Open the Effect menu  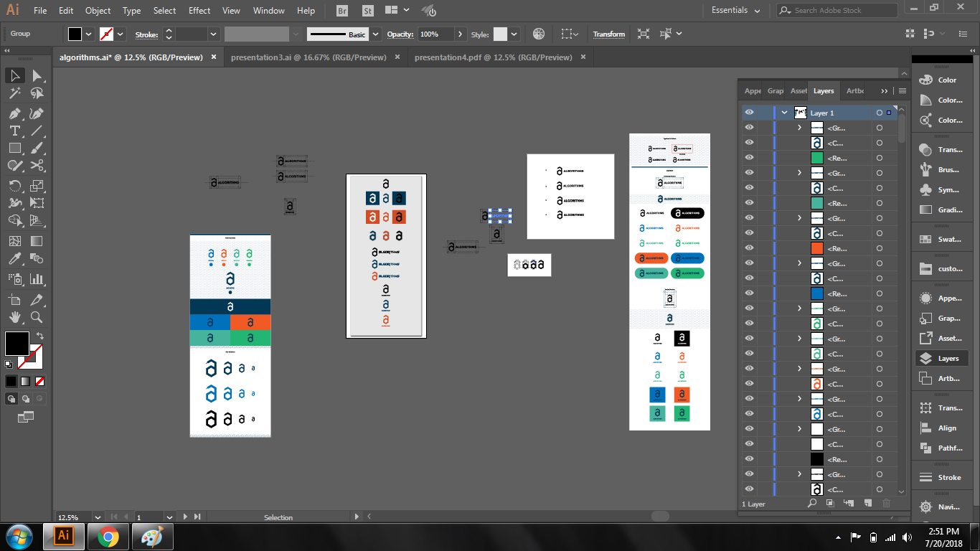pos(199,11)
